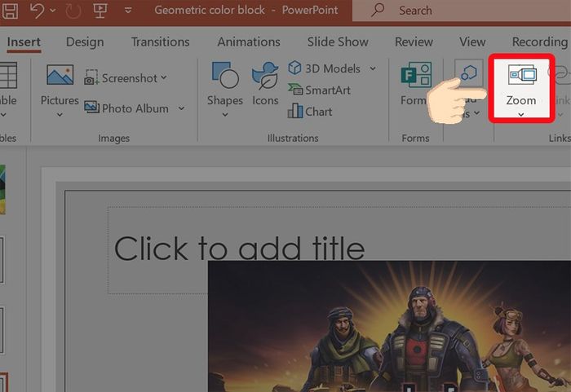Image resolution: width=571 pixels, height=392 pixels.
Task: Click the Redo icon in the title bar
Action: coord(73,11)
